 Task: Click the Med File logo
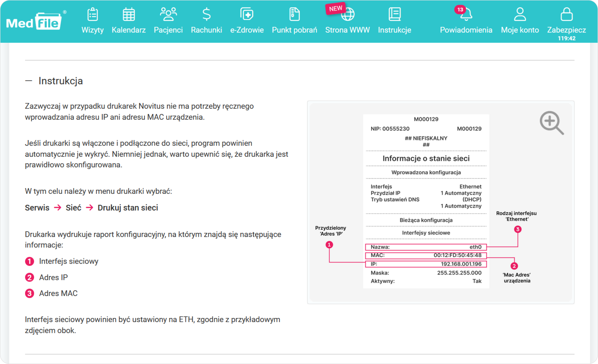pos(36,21)
